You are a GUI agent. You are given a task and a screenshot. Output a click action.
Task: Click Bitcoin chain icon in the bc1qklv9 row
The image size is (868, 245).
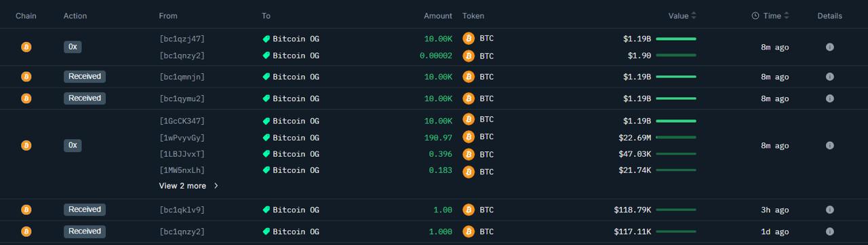point(26,210)
